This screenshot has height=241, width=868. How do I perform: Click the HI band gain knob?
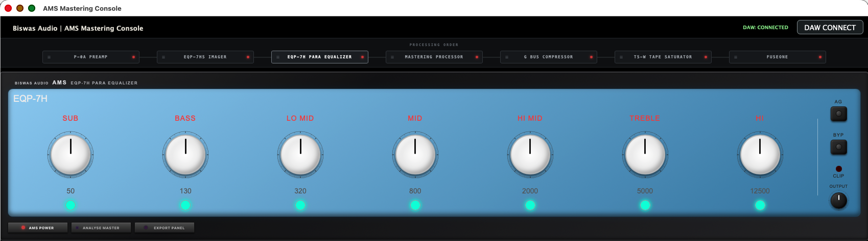[x=760, y=154]
